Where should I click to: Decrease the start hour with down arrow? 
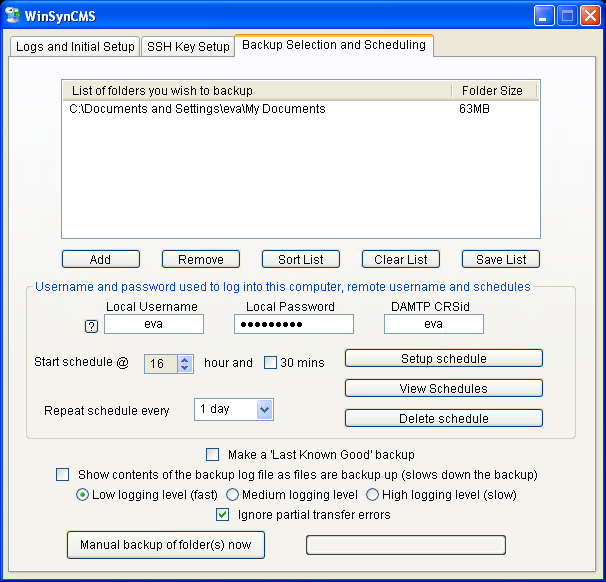click(184, 368)
